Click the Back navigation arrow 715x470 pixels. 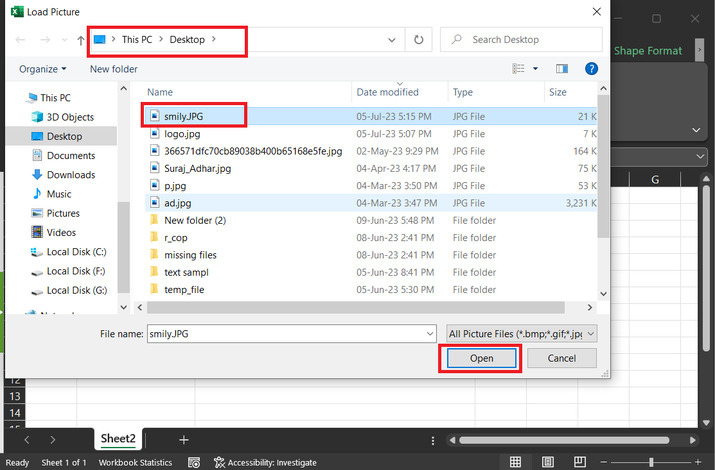[21, 40]
